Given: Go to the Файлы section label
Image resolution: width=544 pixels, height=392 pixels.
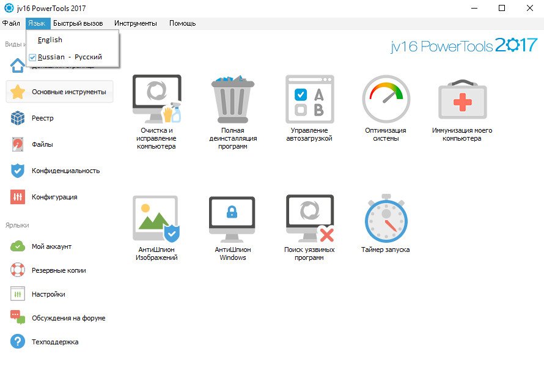Looking at the screenshot, I should 42,144.
